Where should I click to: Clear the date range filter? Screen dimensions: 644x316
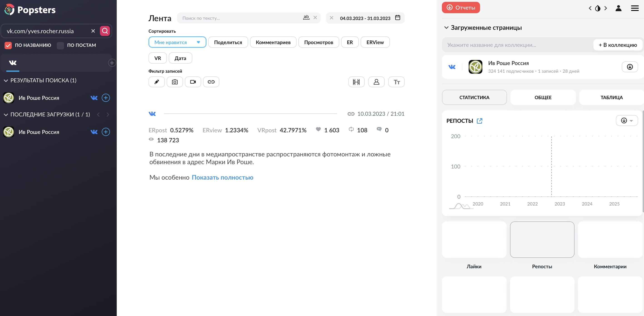[332, 18]
